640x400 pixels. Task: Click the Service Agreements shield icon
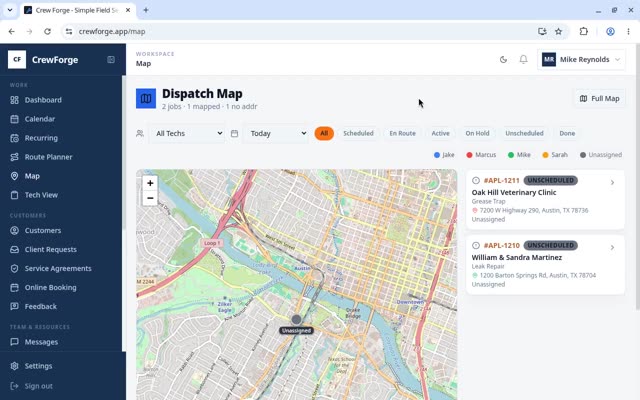(14, 269)
